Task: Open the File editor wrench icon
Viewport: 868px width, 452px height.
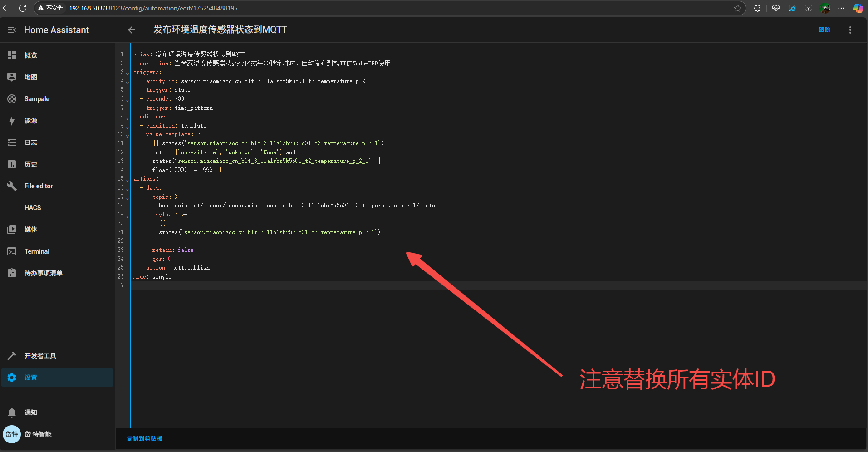Action: click(12, 186)
